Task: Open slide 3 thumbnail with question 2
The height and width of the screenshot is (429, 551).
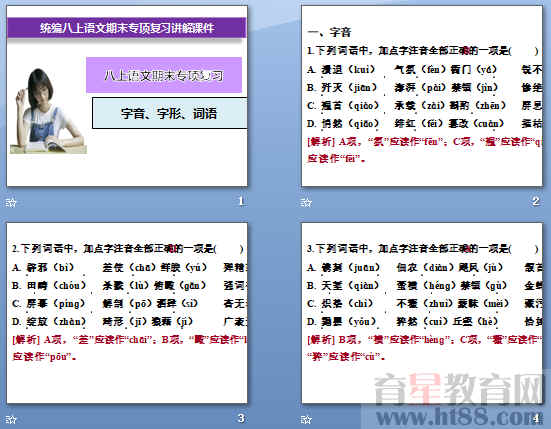Action: pos(127,313)
